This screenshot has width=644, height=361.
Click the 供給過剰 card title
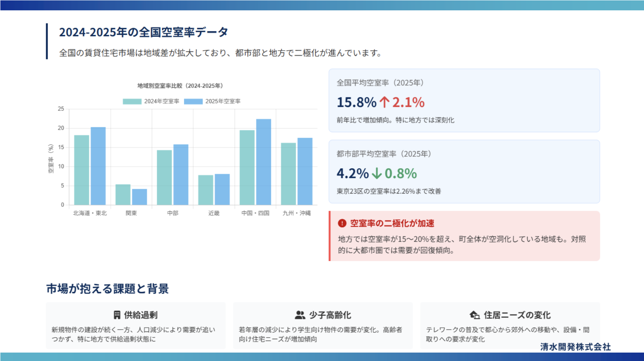(x=141, y=315)
